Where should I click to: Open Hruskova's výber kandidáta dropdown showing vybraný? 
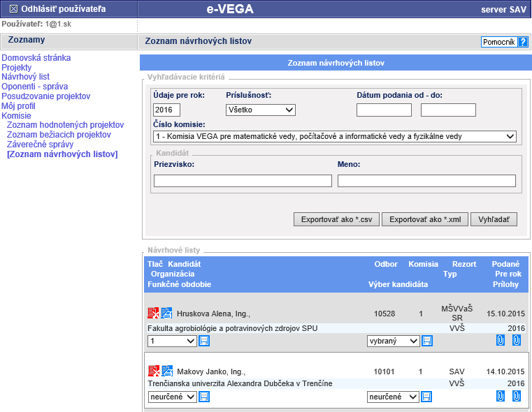(x=393, y=341)
